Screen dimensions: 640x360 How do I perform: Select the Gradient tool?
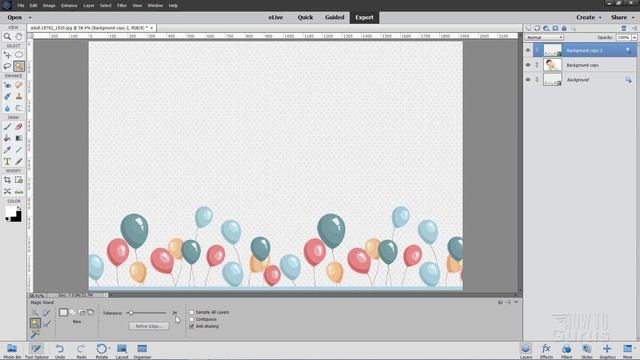pyautogui.click(x=19, y=138)
